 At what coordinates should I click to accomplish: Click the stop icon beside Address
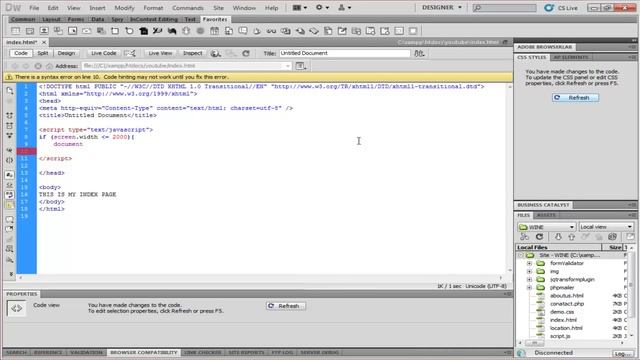pyautogui.click(x=38, y=66)
